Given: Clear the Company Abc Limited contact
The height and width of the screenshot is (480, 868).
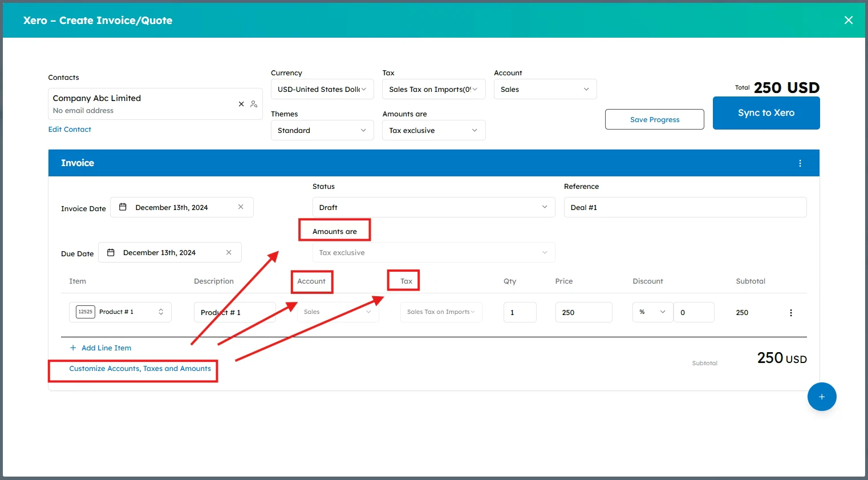Looking at the screenshot, I should pos(241,104).
